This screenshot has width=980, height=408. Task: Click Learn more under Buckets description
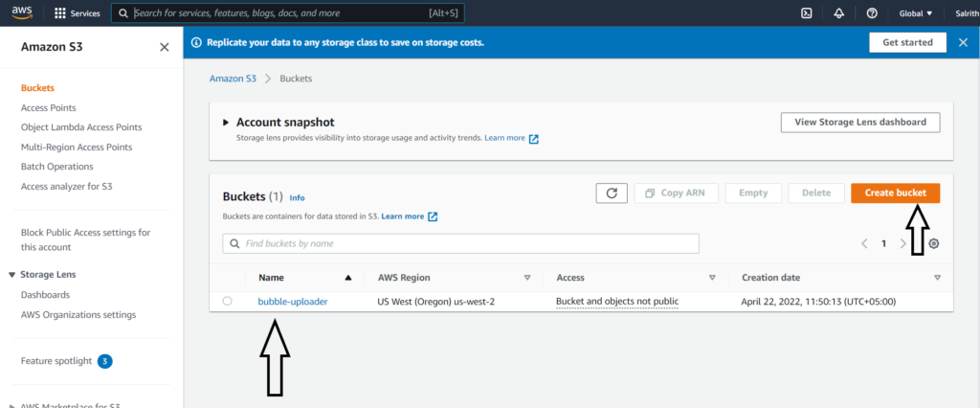point(403,216)
